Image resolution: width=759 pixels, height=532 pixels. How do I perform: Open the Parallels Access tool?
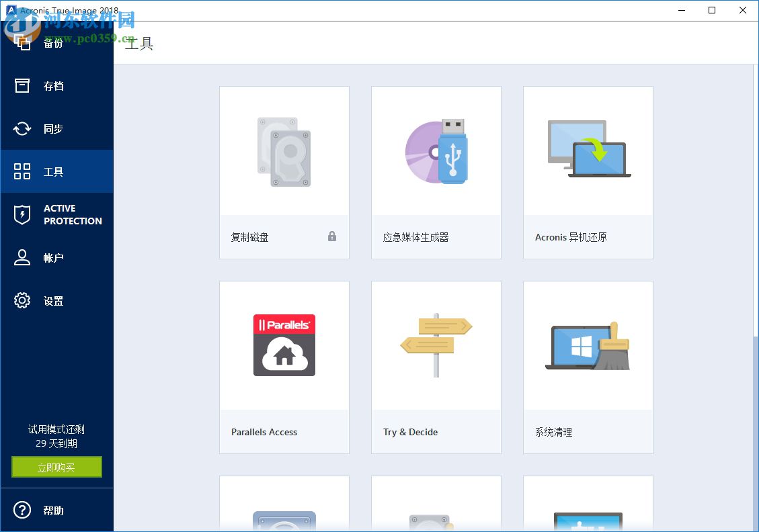point(284,366)
